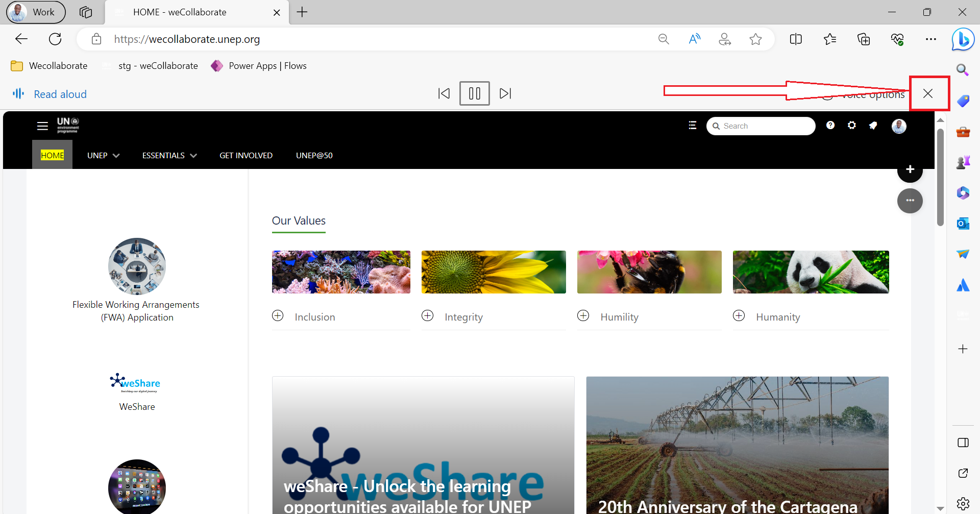Open Browser essentials heart icon
Screen dimensions: 980x514
pos(897,39)
